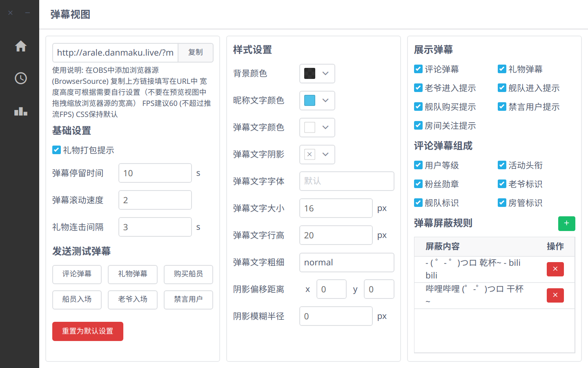Send a test 老爷入场 message

[132, 299]
